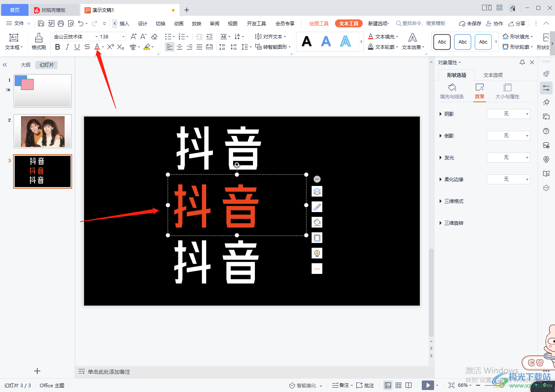
Task: Click the increase font size A+ icon
Action: [134, 36]
